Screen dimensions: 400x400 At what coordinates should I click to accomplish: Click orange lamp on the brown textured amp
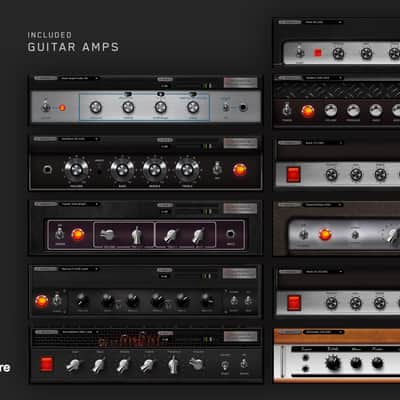pos(325,235)
